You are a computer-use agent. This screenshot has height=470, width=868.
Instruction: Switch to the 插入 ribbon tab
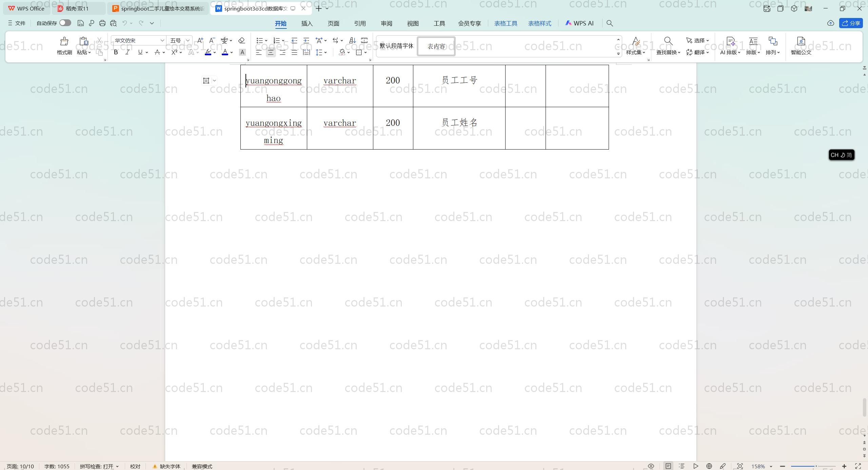[x=307, y=23]
